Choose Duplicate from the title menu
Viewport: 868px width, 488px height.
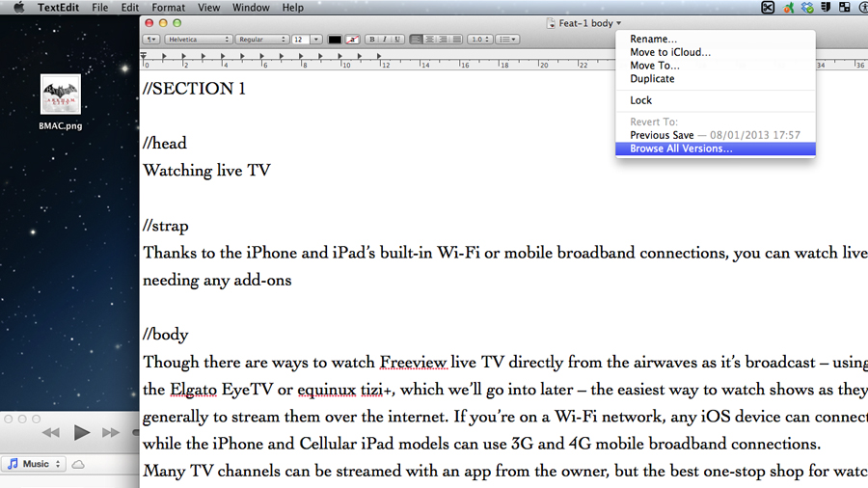(x=716, y=78)
